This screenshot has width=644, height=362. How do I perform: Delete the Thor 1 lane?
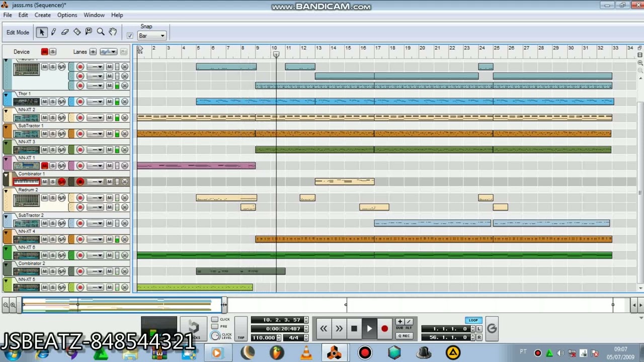coord(125,102)
